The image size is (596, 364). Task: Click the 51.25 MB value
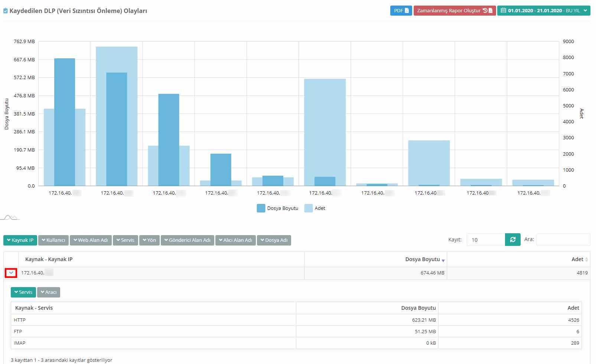[x=426, y=331]
